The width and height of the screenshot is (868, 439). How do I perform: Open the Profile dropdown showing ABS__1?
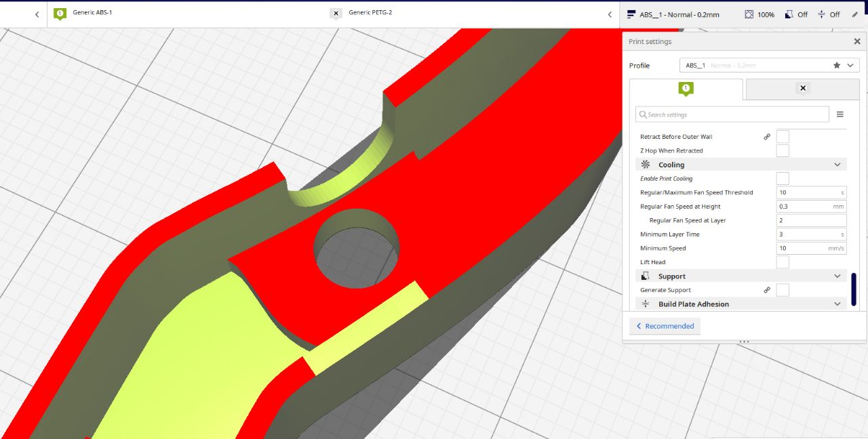(769, 65)
